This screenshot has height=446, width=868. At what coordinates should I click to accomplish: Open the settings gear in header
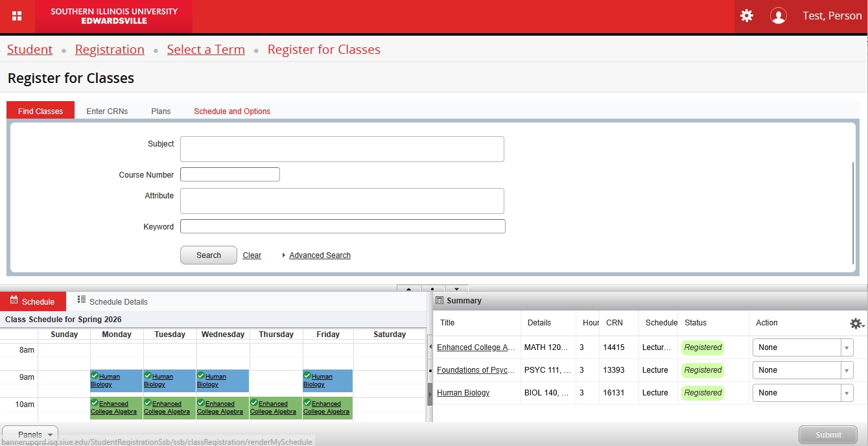pos(747,16)
